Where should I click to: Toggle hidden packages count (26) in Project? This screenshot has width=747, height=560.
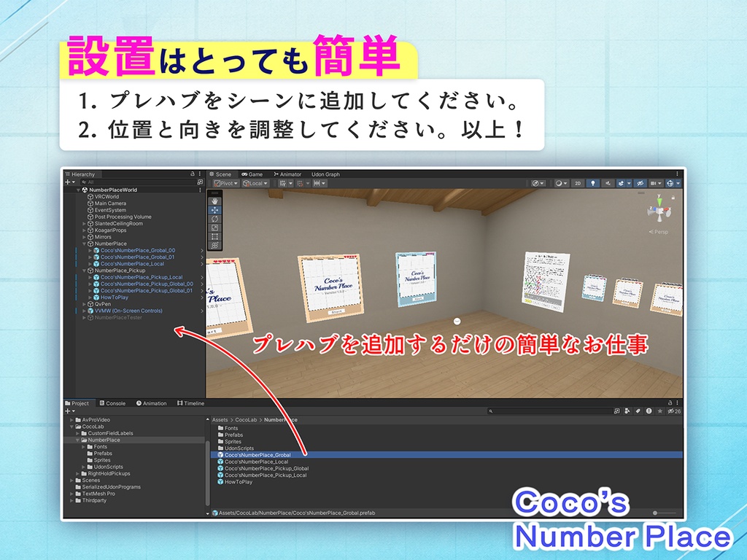coord(674,411)
